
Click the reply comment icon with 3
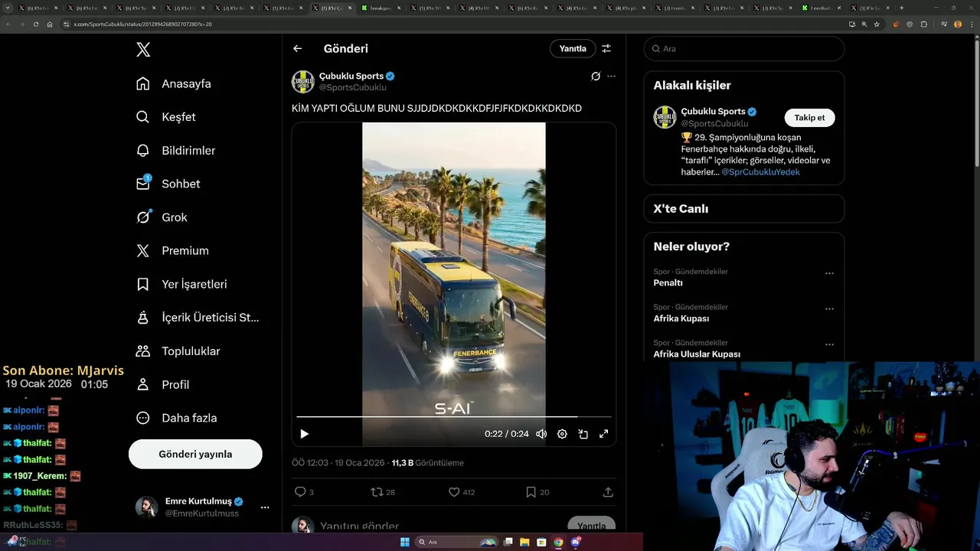304,492
